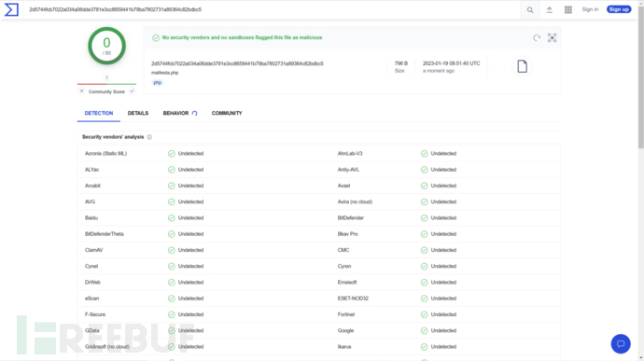Select the file hash text in summary

pos(237,63)
